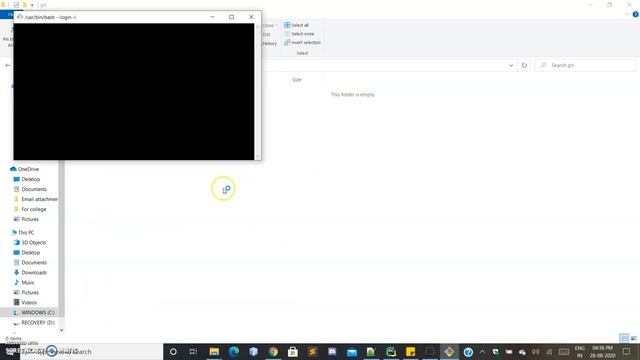Open File Explorer taskbar icon
The width and height of the screenshot is (640, 360).
tap(214, 351)
